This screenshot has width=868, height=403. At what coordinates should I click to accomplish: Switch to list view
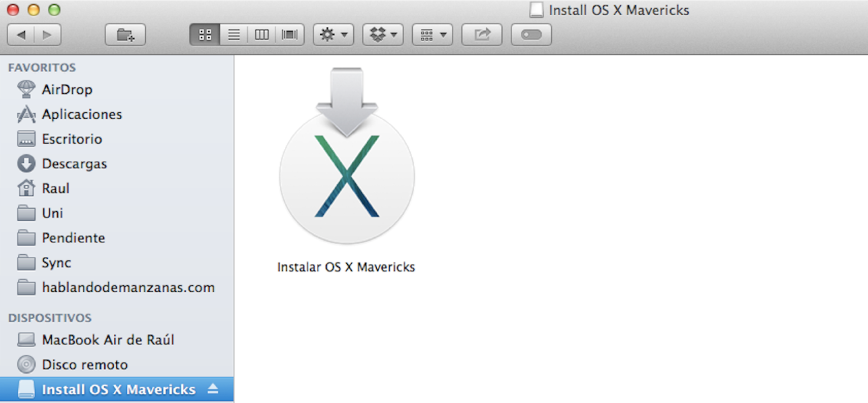coord(234,35)
